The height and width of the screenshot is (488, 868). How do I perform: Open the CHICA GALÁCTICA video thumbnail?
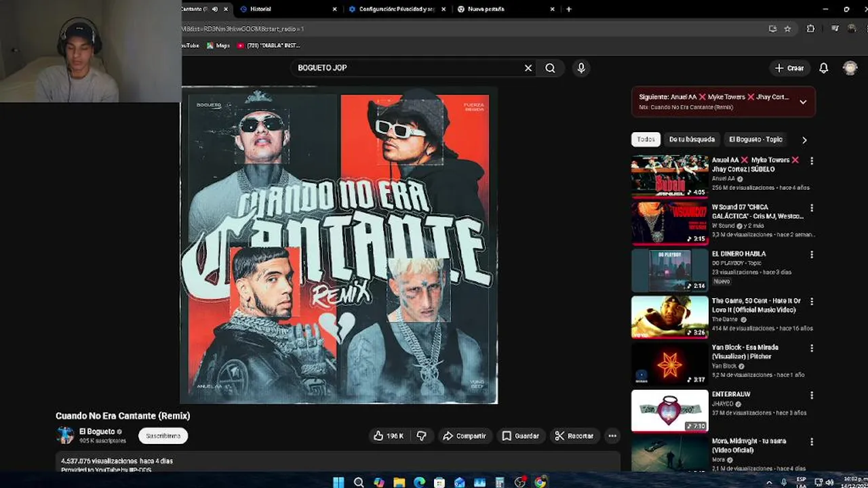pyautogui.click(x=669, y=223)
